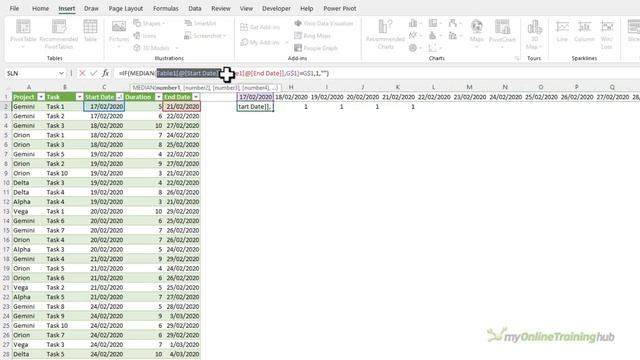Open the 3D Models option
This screenshot has width=640, height=360.
tap(156, 48)
